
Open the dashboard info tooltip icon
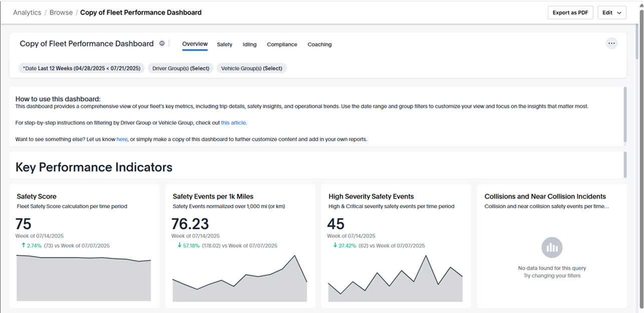162,43
